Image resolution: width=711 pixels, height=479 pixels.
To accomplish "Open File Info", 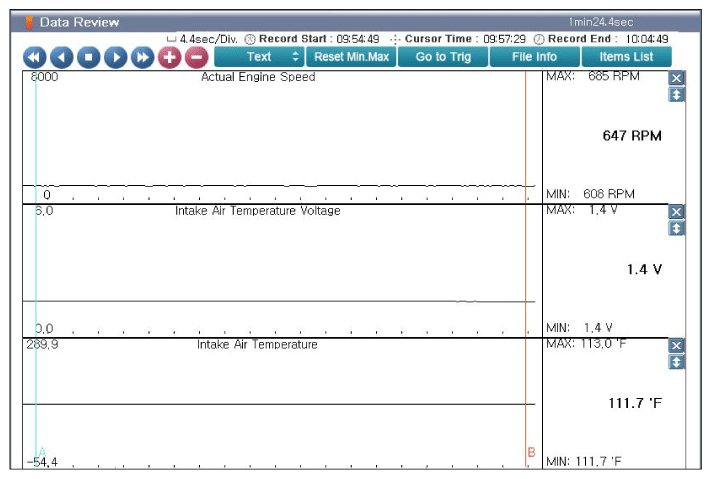I will (x=534, y=57).
